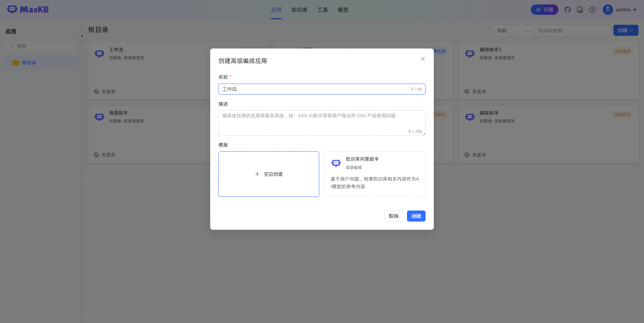
Task: Click the 未发布 status on 编排助手2 card
Action: click(475, 91)
